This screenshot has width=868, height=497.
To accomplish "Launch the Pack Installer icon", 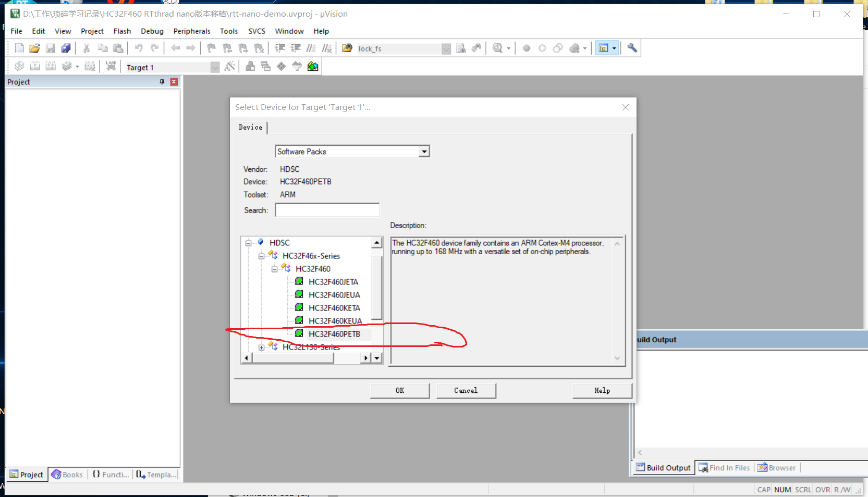I will point(313,67).
